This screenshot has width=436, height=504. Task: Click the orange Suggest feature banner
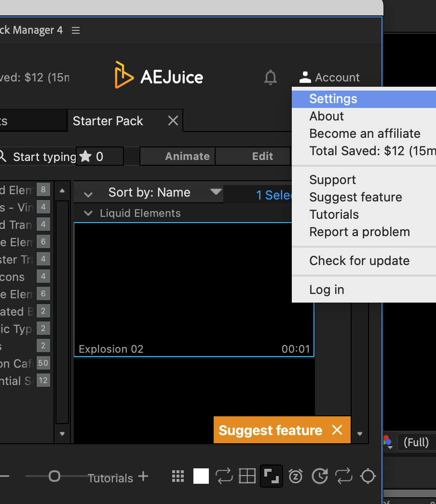click(x=270, y=430)
